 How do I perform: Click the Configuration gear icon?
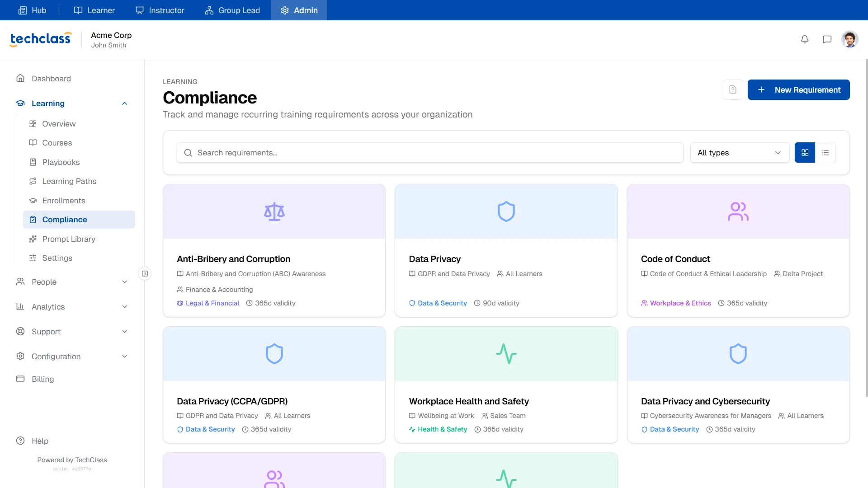[20, 356]
